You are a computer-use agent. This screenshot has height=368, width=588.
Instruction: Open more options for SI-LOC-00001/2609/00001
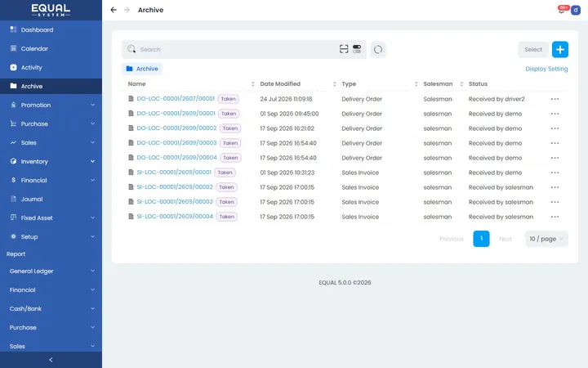click(x=555, y=173)
